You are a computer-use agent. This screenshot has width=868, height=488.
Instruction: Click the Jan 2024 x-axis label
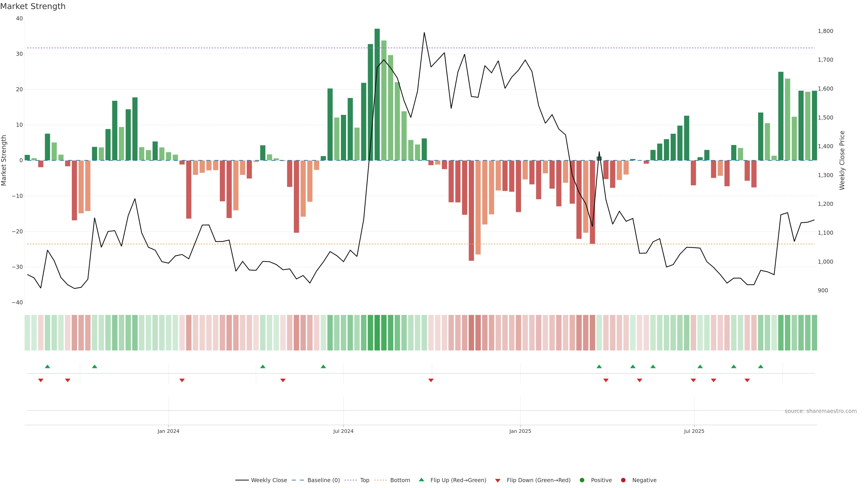(168, 431)
